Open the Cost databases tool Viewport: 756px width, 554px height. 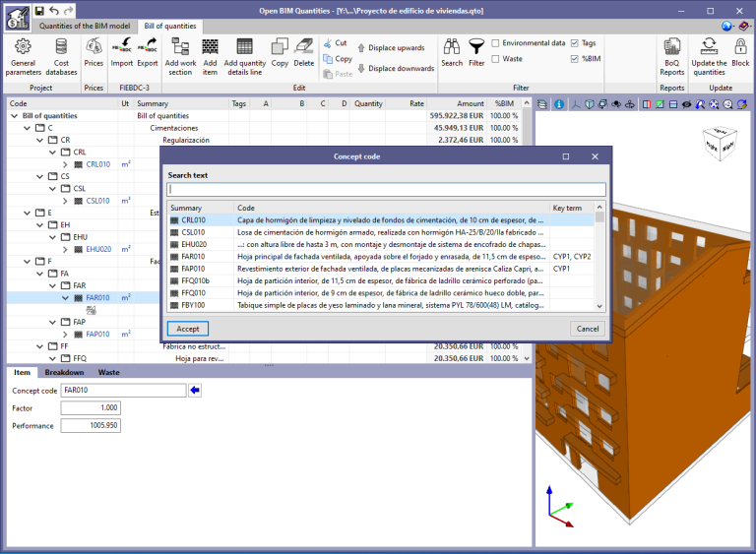(x=61, y=54)
